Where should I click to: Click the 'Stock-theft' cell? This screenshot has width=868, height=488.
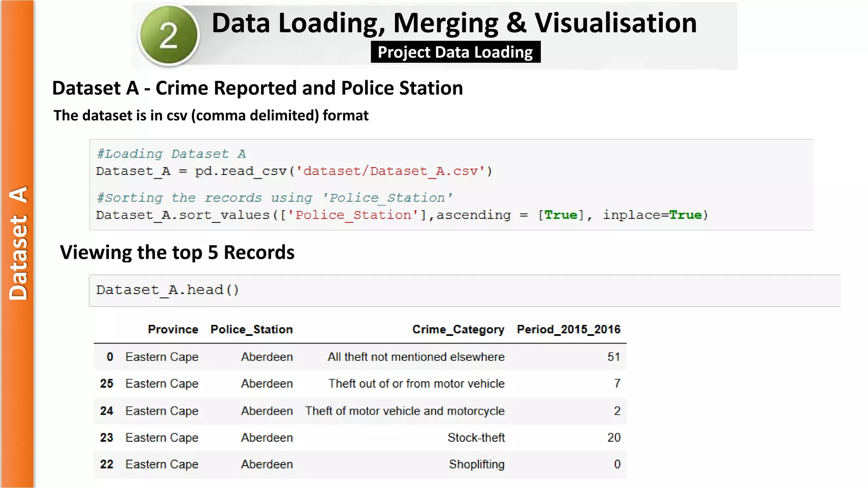click(476, 438)
